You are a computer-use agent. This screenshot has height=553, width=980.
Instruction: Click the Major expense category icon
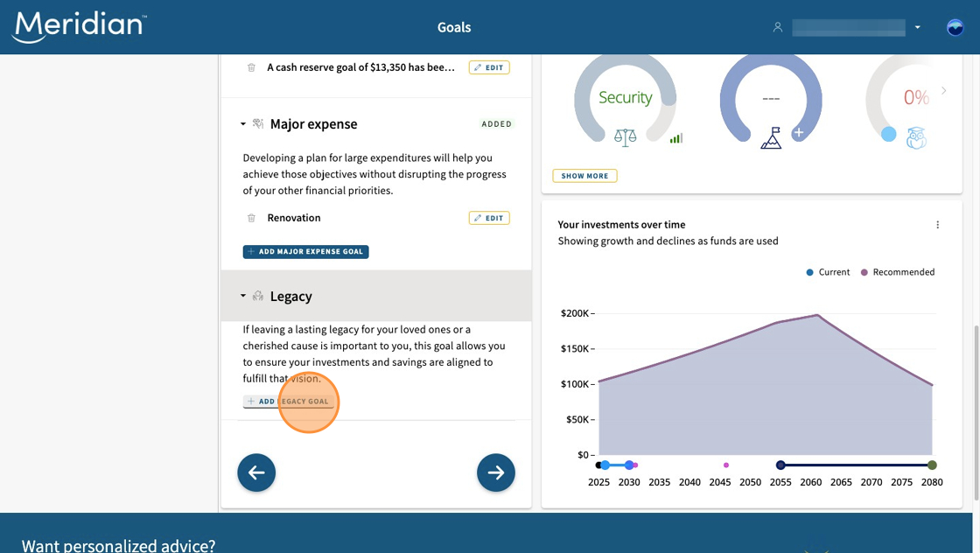pyautogui.click(x=257, y=123)
